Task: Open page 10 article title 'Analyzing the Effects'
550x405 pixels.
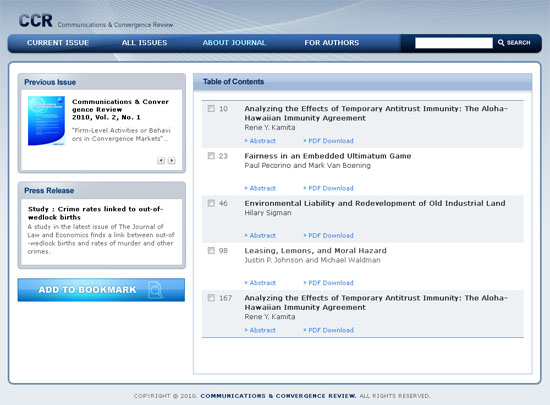Action: point(376,113)
